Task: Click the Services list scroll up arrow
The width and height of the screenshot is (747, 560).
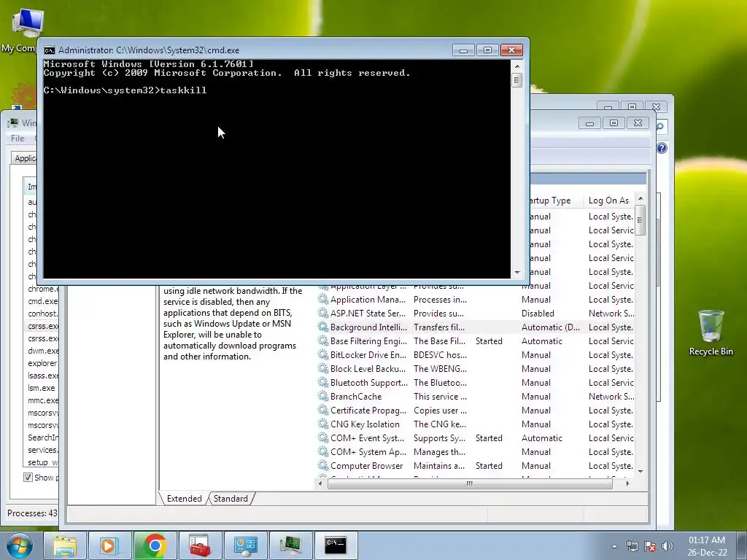Action: point(640,198)
